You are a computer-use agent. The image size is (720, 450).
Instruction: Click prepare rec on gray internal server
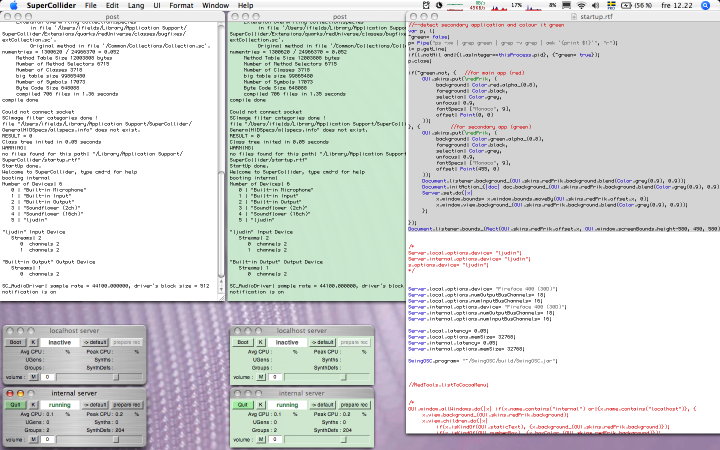click(x=127, y=405)
